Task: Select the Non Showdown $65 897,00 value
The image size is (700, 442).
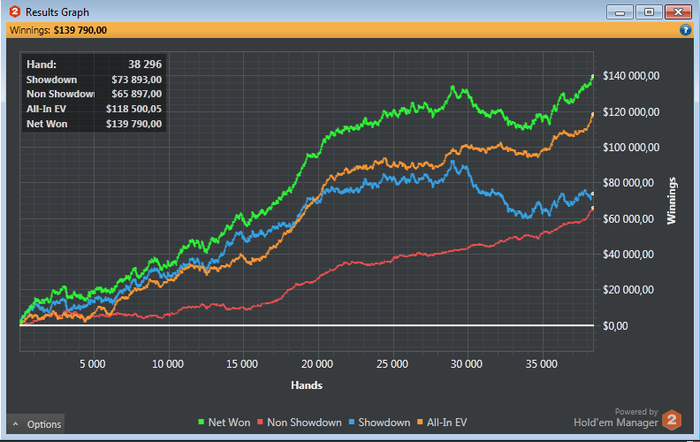Action: click(137, 94)
